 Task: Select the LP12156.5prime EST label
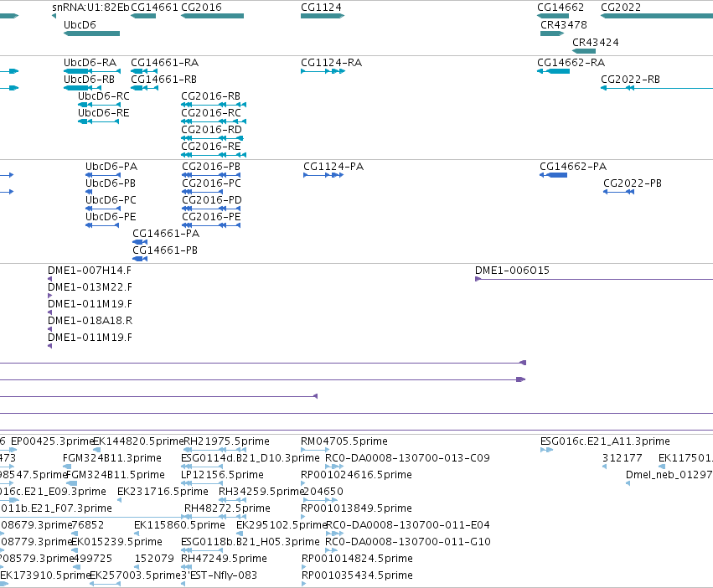222,475
